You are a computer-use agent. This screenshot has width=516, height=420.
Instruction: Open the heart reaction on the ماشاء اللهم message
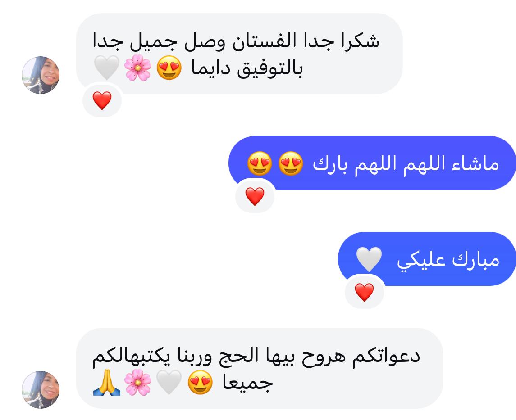tap(255, 196)
